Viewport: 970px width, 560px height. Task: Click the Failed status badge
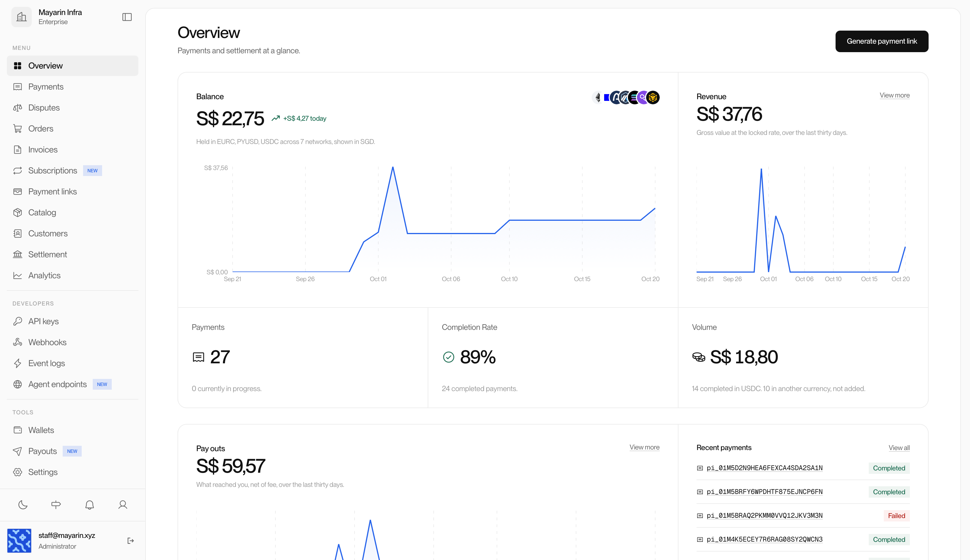(x=897, y=516)
